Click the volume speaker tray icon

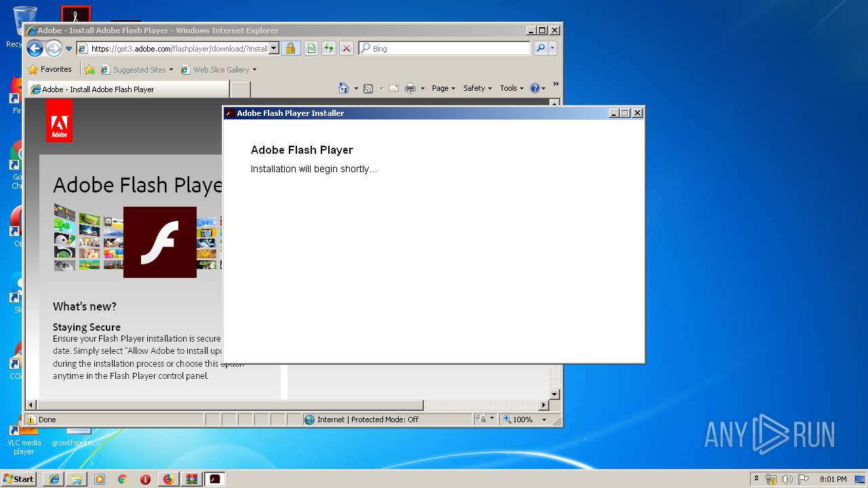tap(787, 479)
